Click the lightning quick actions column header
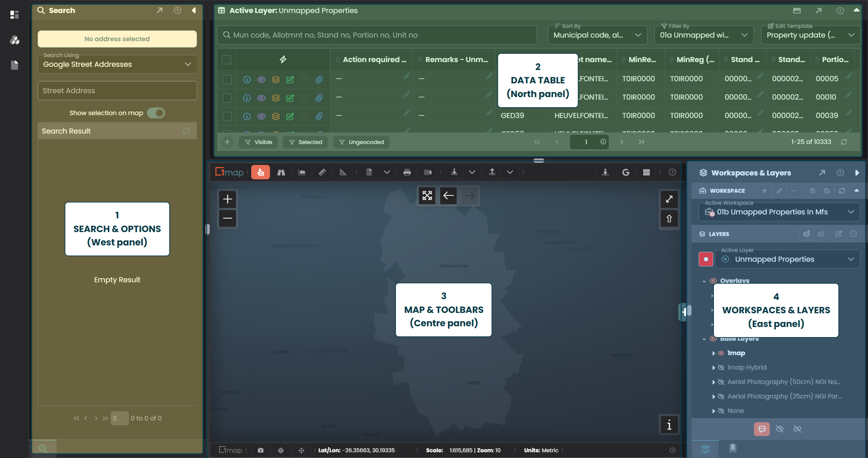The image size is (868, 458). pos(283,60)
